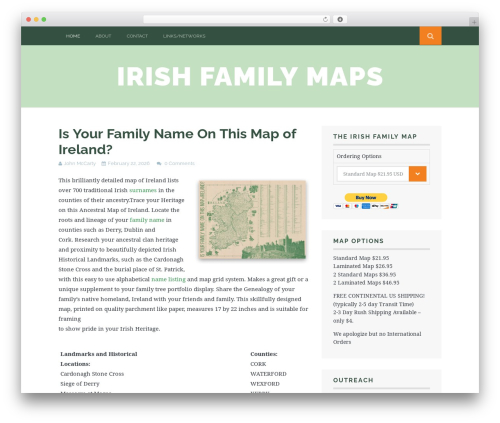Click '2 Standard Maps $36.95' text

pyautogui.click(x=364, y=274)
